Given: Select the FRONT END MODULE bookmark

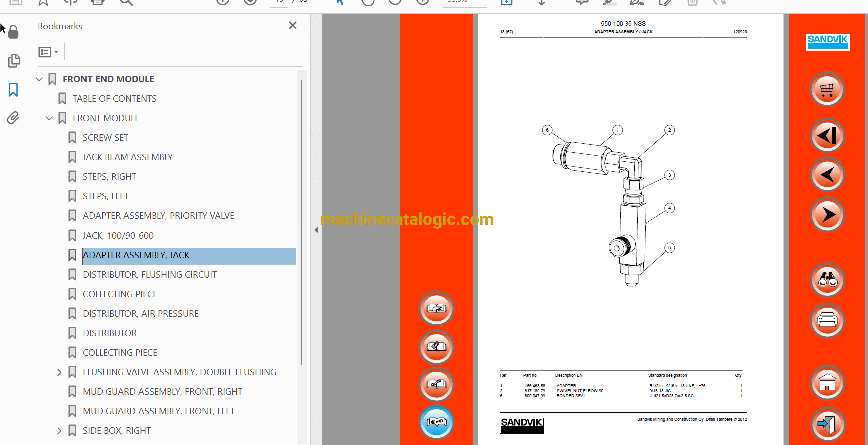Looking at the screenshot, I should (x=108, y=79).
